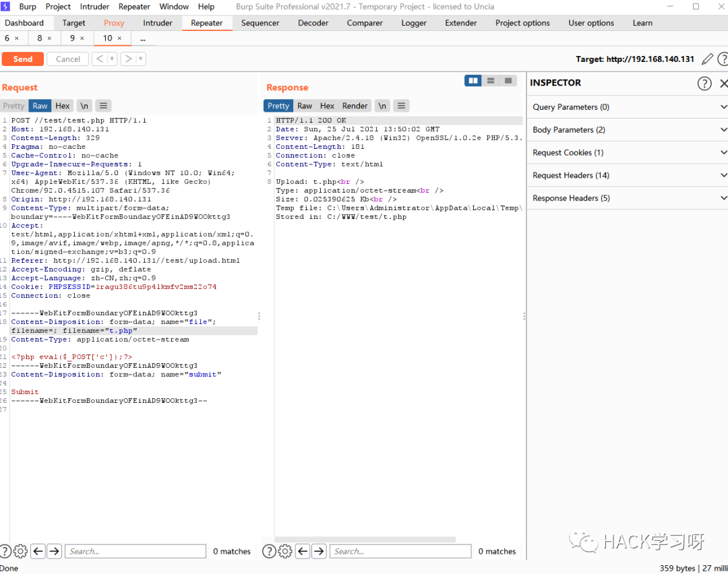
Task: Open the Window menu
Action: (174, 7)
